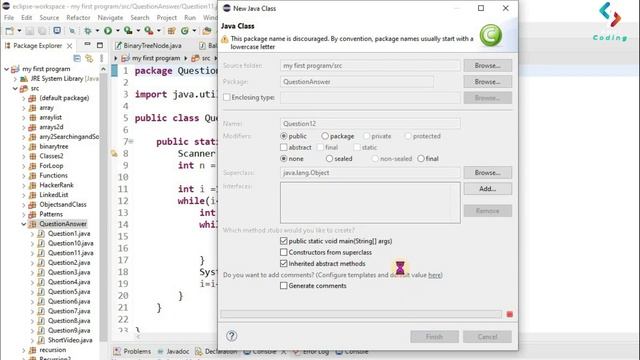The height and width of the screenshot is (360, 640).
Task: Open the terminal toolbar icon
Action: [x=57, y=31]
